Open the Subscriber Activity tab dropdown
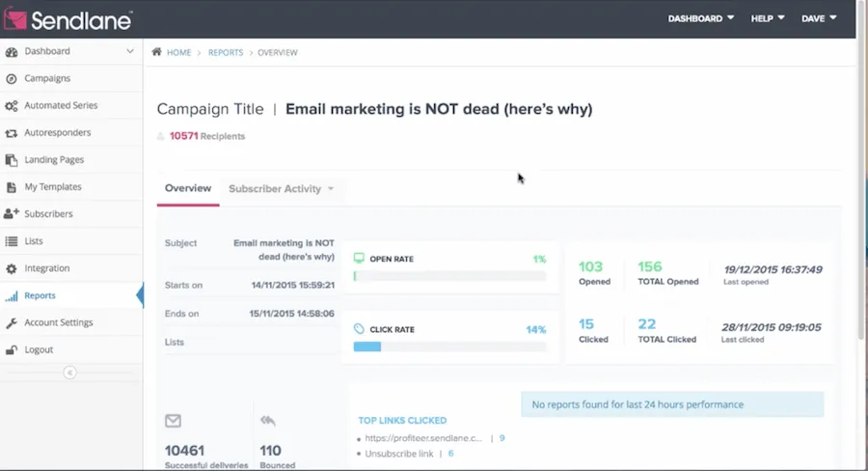 [282, 189]
